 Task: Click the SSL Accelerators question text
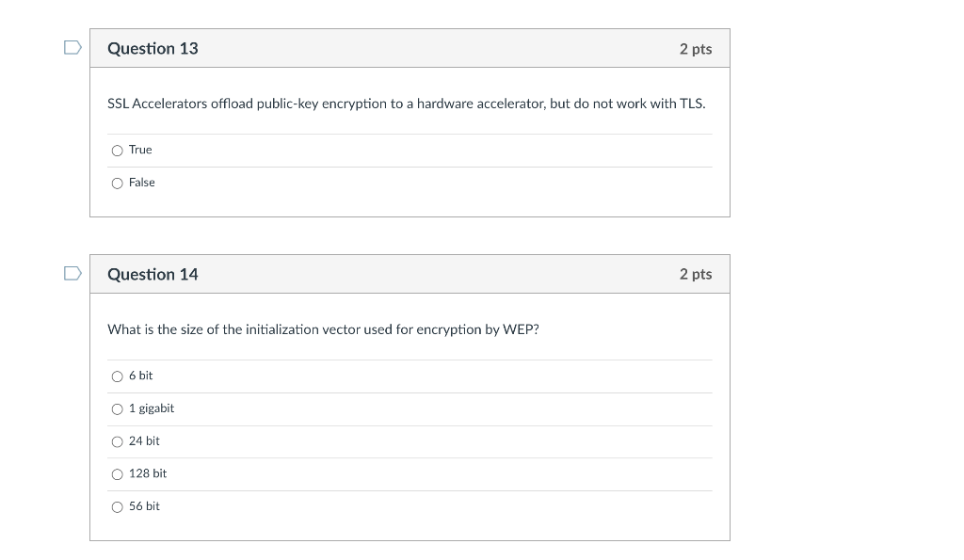pos(406,104)
